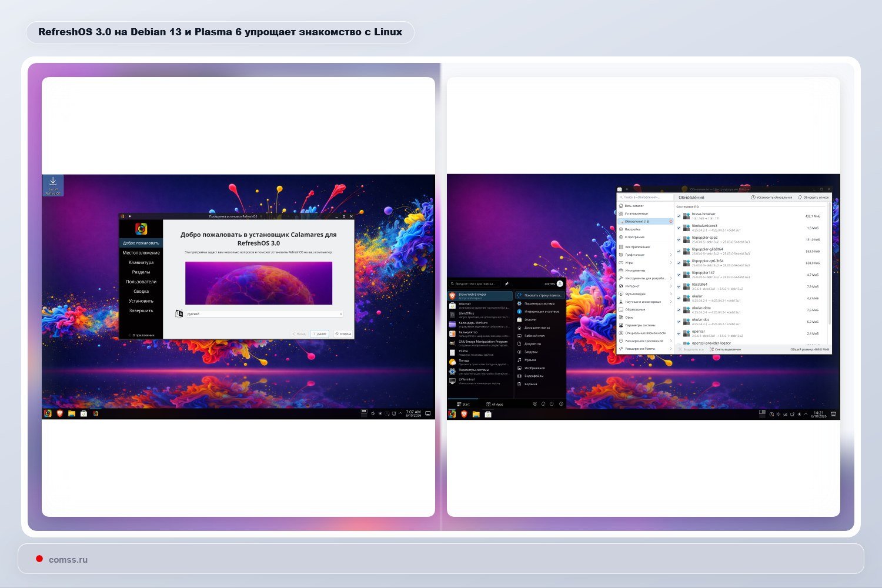Click the Discover search field
Screen dimensions: 882x588
(x=645, y=198)
